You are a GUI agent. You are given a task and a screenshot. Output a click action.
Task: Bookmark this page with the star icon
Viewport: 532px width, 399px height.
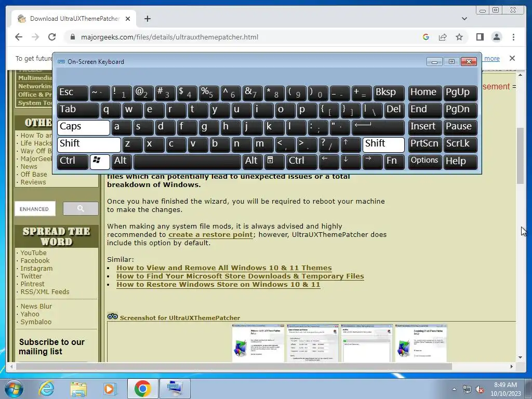click(459, 37)
